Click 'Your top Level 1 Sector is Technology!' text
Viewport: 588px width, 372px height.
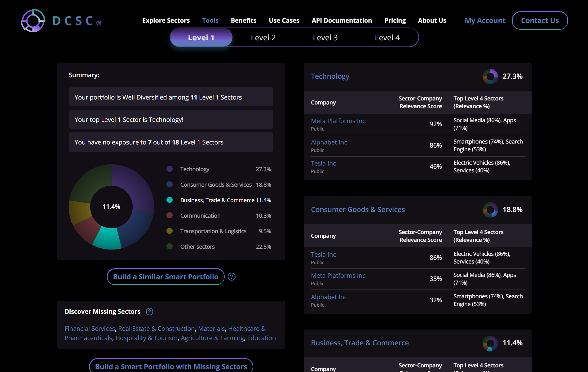[x=129, y=120]
